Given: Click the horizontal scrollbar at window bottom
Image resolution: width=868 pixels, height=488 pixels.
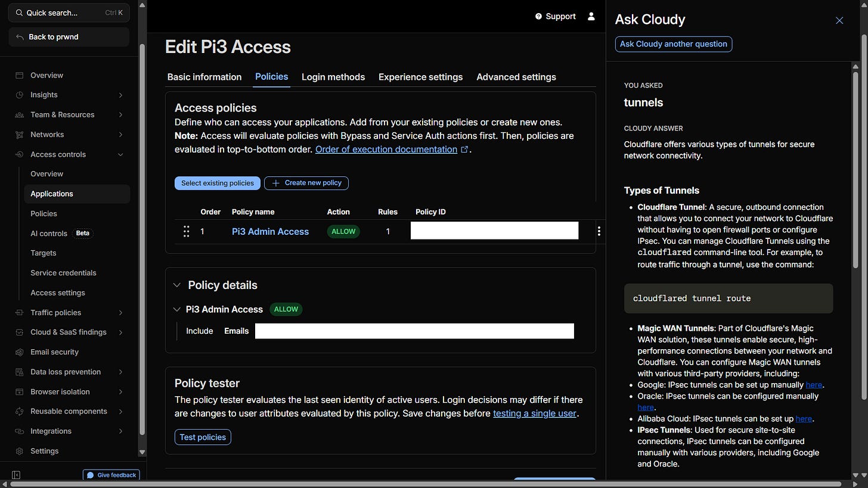Looking at the screenshot, I should pos(426,484).
